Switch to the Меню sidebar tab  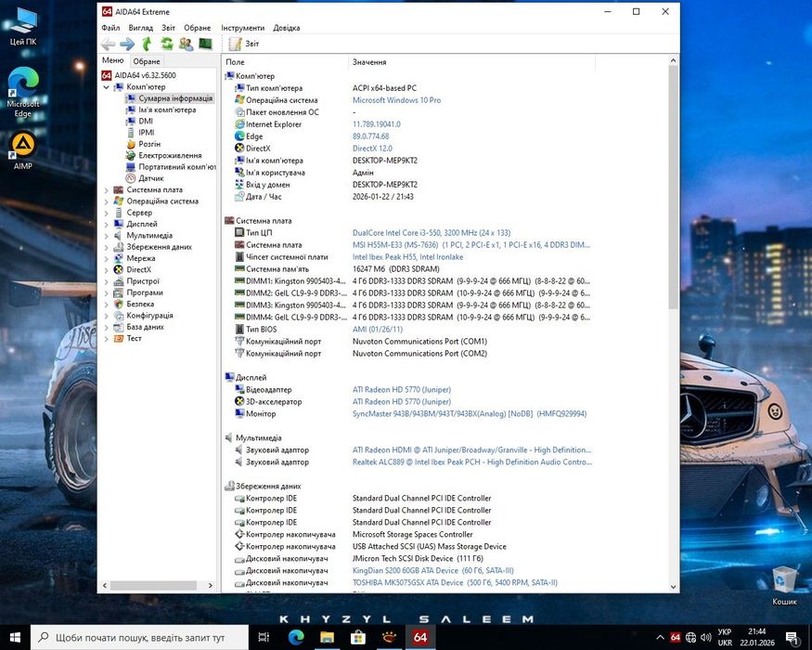[113, 60]
